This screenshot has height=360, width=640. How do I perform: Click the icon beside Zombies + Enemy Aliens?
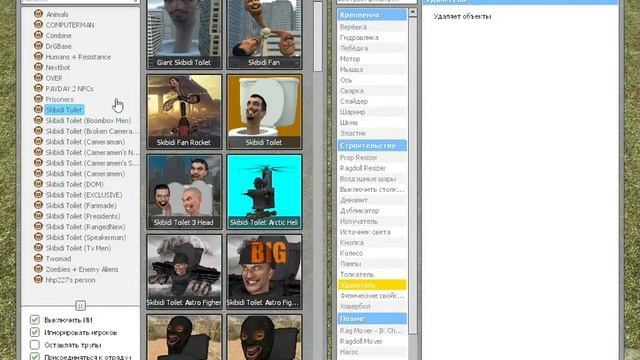38,269
